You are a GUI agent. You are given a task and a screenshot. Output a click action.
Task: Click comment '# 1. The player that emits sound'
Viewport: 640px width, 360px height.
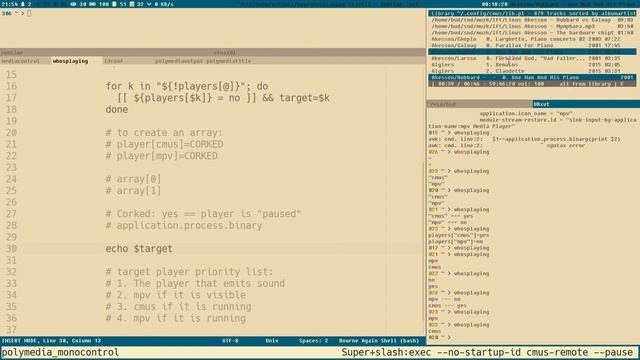[x=195, y=283]
